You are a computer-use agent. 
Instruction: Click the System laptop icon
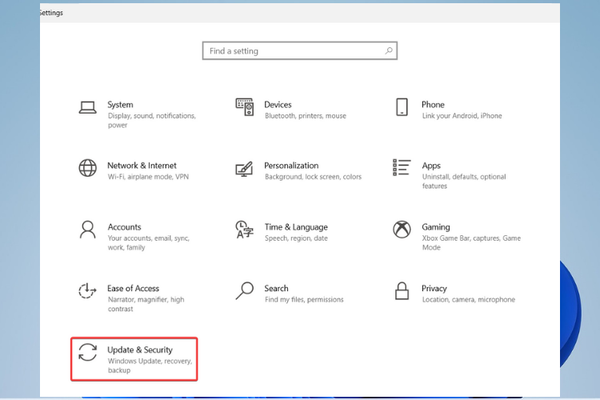pos(88,108)
